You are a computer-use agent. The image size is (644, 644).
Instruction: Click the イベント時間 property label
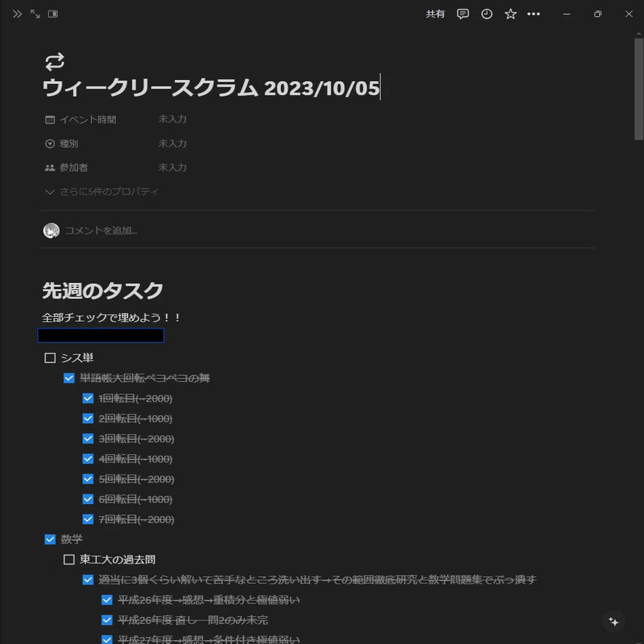point(88,119)
